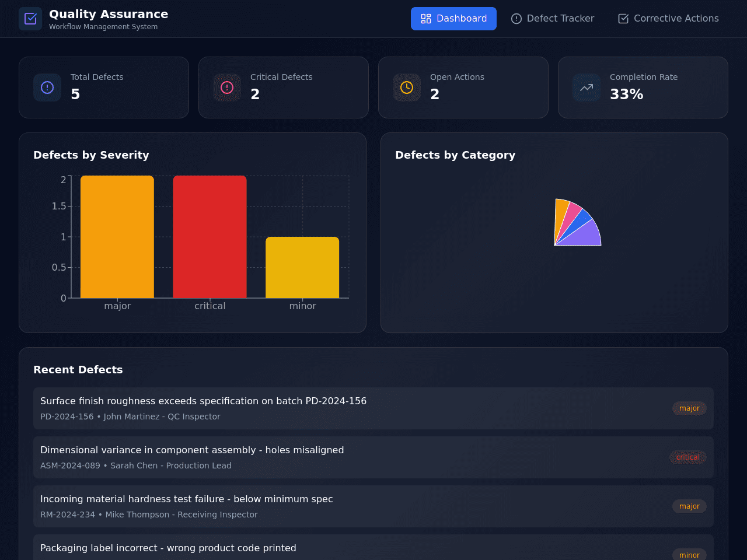Click the major badge on PD-2024-156 row
The width and height of the screenshot is (747, 560).
click(689, 408)
